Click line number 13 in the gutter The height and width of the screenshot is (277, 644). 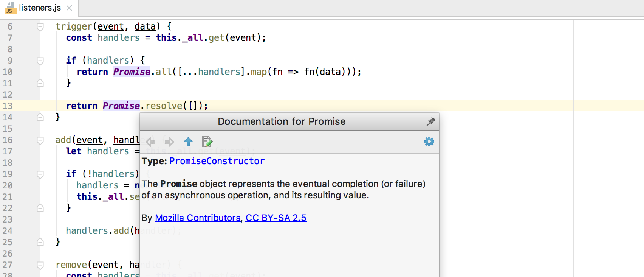[x=8, y=106]
